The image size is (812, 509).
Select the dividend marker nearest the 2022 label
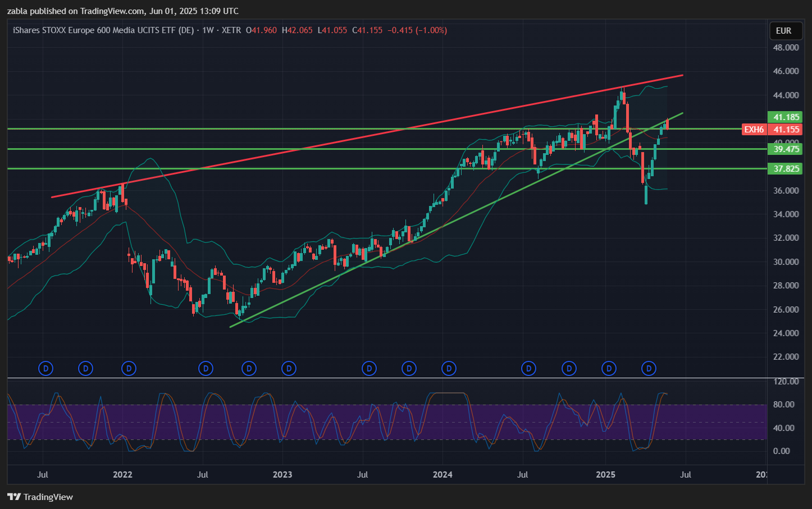(129, 369)
